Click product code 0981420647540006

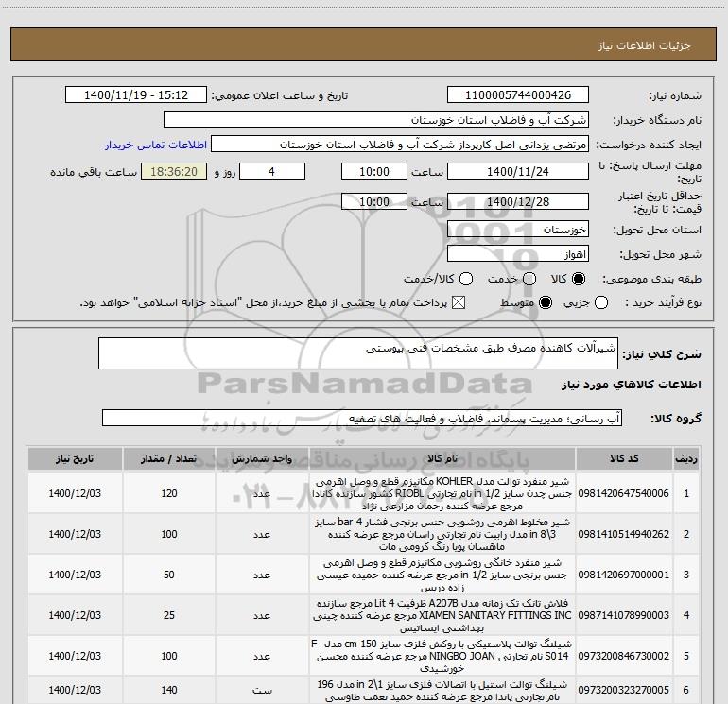pos(624,494)
